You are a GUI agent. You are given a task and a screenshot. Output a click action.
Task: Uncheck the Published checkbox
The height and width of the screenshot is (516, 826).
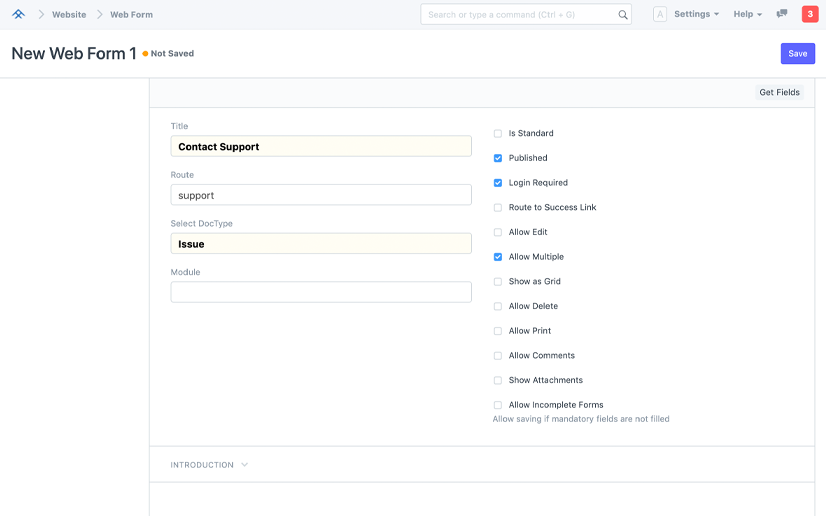498,158
